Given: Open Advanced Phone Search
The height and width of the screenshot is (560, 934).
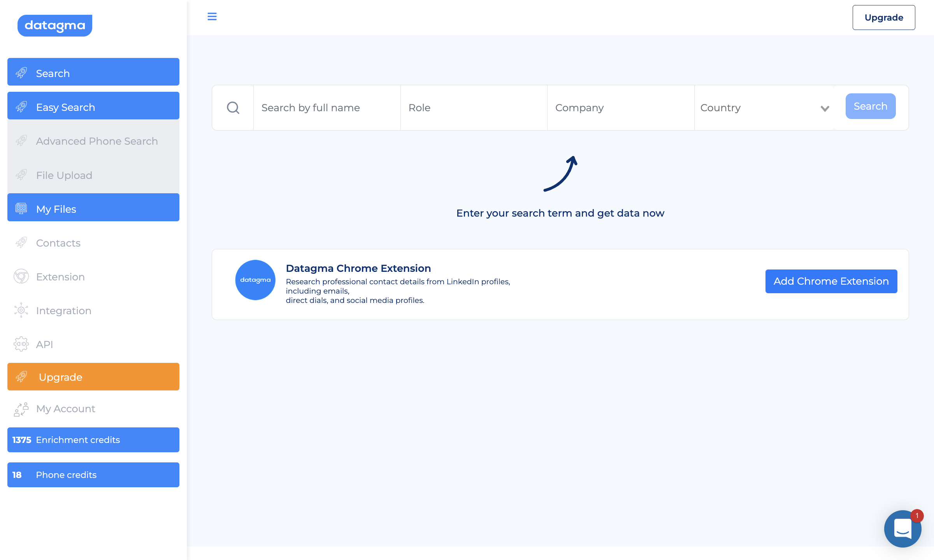Looking at the screenshot, I should 97,141.
